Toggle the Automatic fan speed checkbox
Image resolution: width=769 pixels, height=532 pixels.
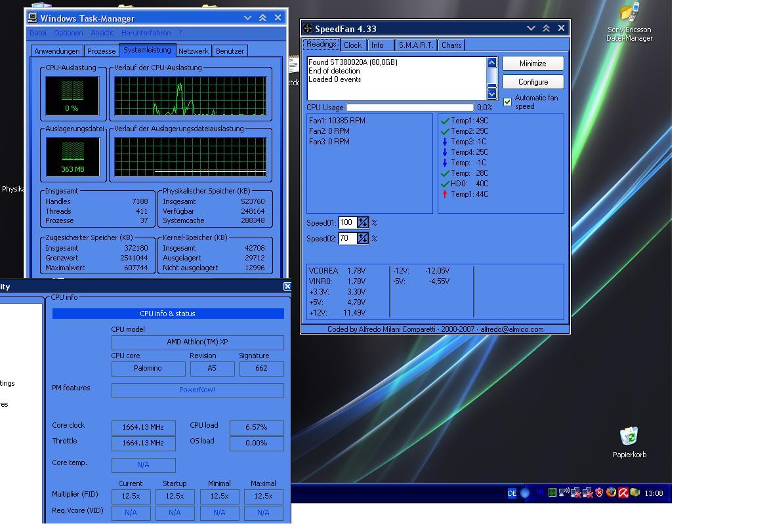coord(508,102)
